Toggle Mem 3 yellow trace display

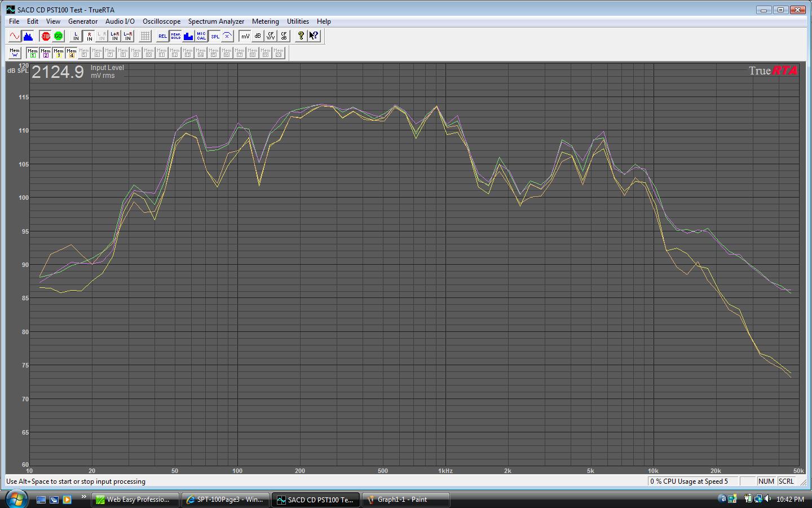[59, 53]
